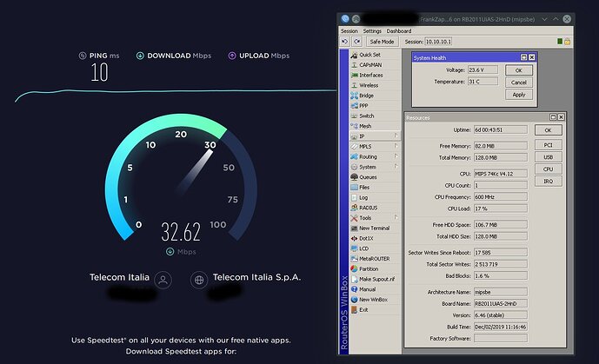Click the IRQ button in Resources
The height and width of the screenshot is (364, 599).
pyautogui.click(x=549, y=182)
